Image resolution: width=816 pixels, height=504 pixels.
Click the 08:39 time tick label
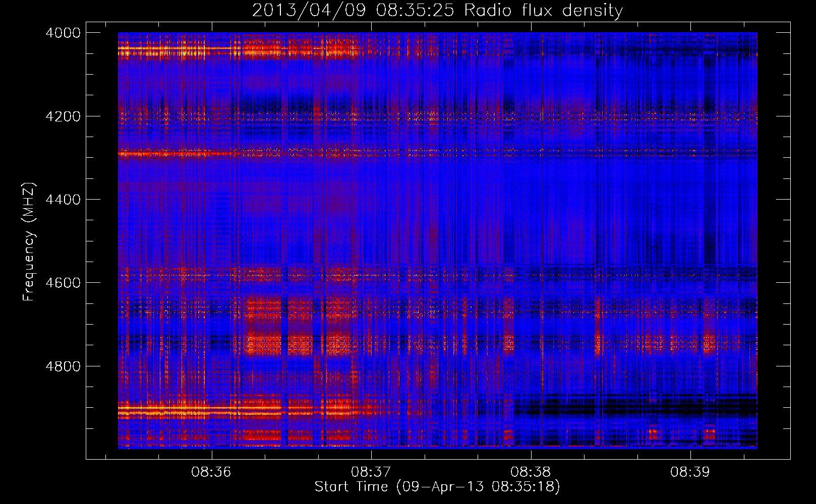(690, 472)
